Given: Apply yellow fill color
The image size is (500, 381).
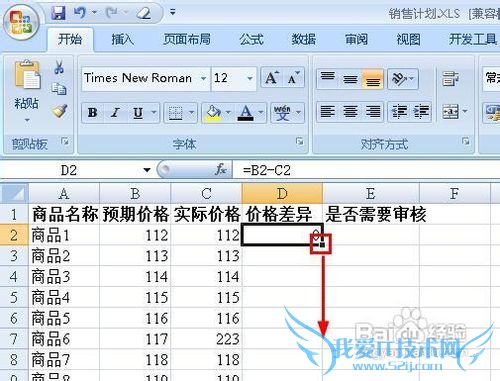Looking at the screenshot, I should [213, 113].
